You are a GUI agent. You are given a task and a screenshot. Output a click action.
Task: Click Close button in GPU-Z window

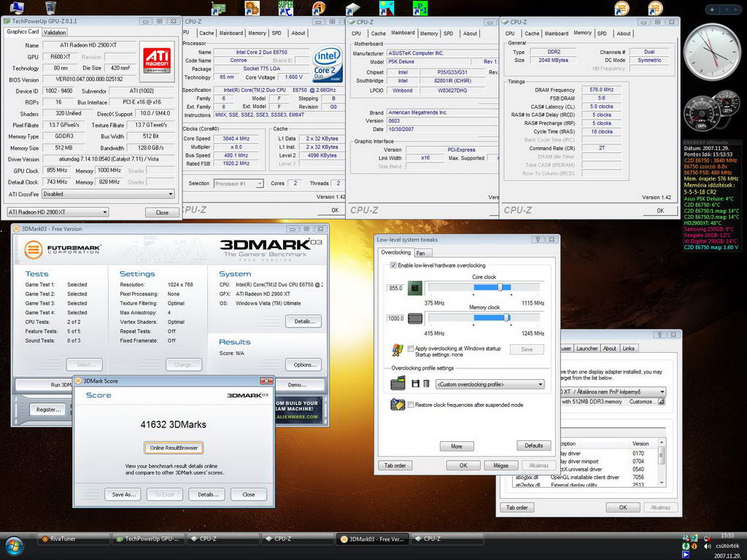pos(162,212)
